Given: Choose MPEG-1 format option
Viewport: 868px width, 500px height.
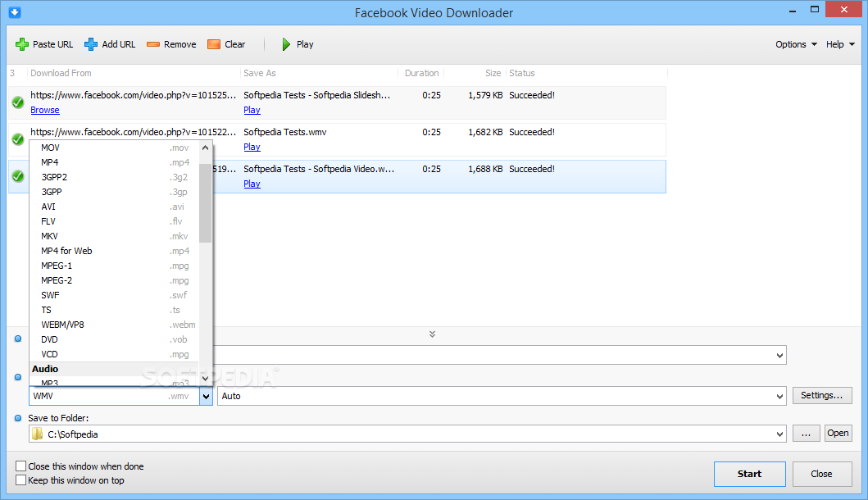Looking at the screenshot, I should 115,266.
